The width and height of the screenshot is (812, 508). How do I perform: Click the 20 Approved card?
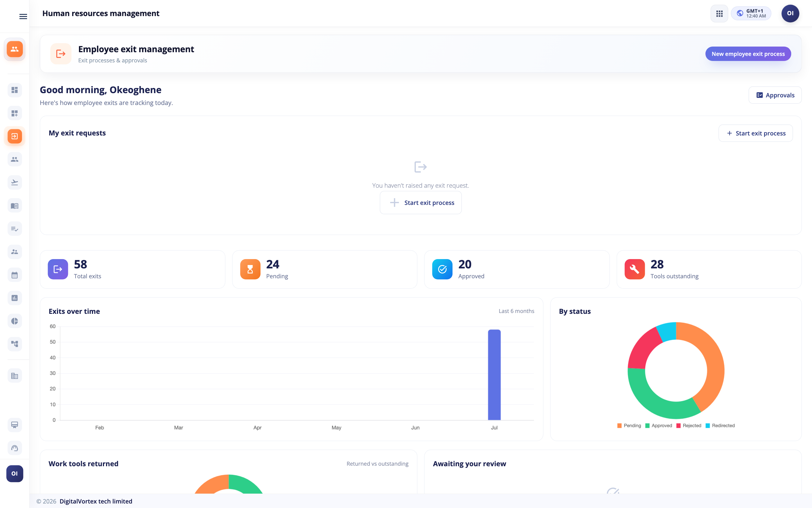coord(517,270)
